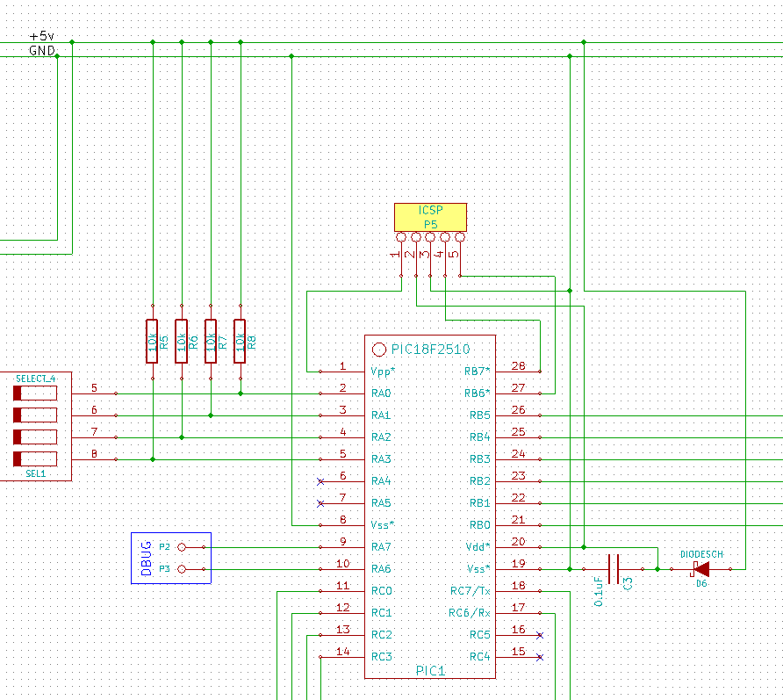
Task: Click the P3 test point circle
Action: coord(182,569)
